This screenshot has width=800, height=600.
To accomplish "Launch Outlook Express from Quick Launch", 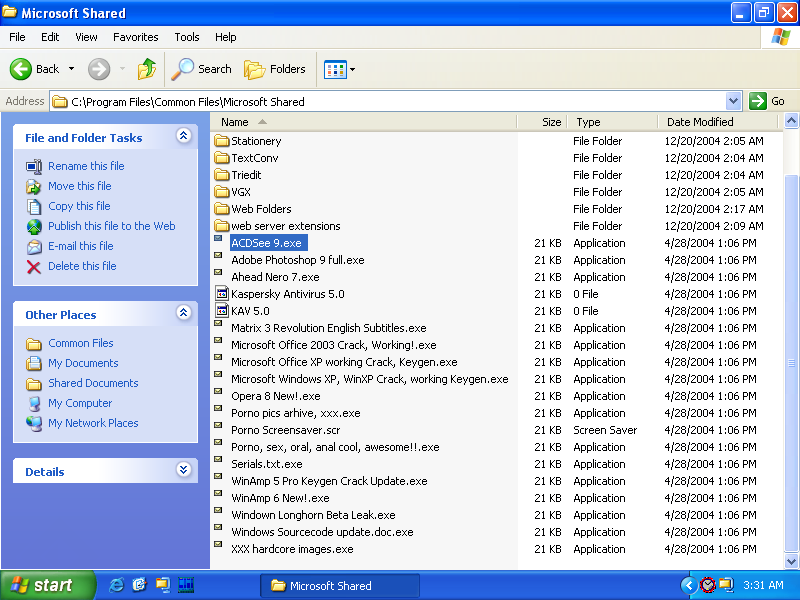I will 139,585.
